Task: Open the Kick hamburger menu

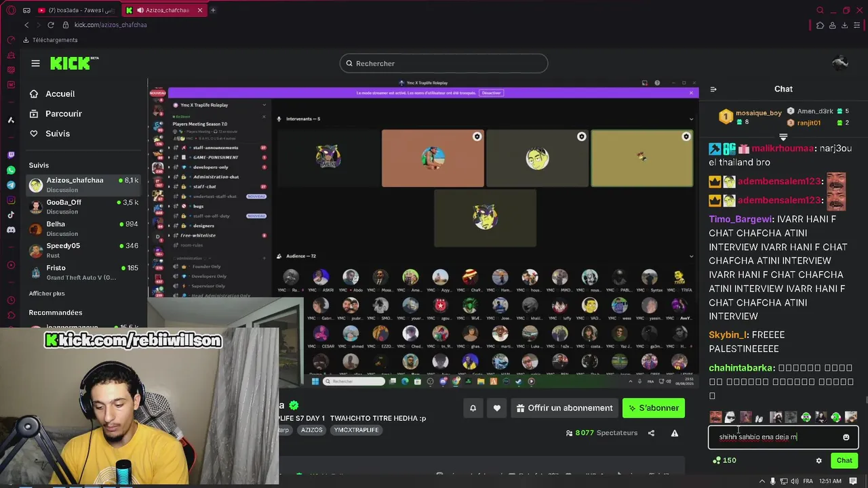Action: (35, 63)
